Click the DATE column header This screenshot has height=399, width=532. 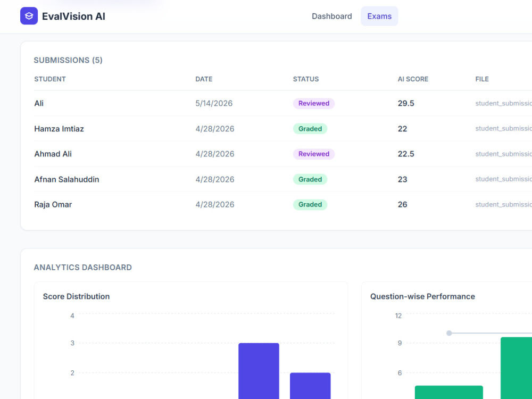click(204, 79)
